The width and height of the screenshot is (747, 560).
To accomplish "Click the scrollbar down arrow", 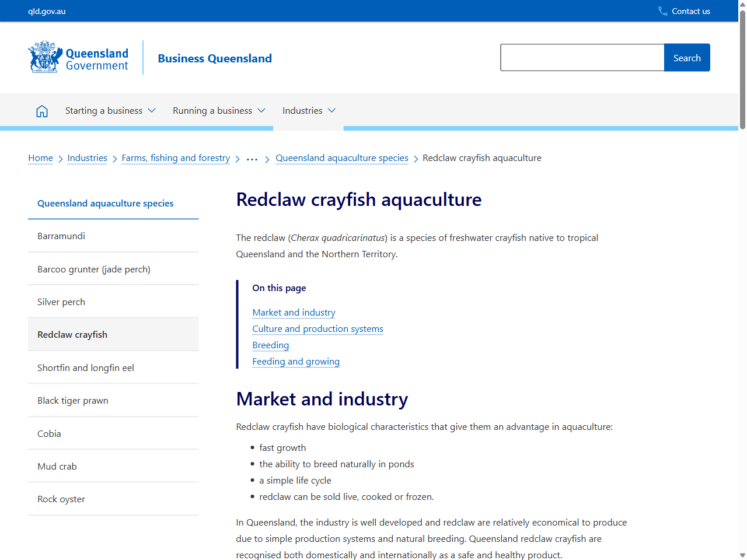I will (x=742, y=555).
